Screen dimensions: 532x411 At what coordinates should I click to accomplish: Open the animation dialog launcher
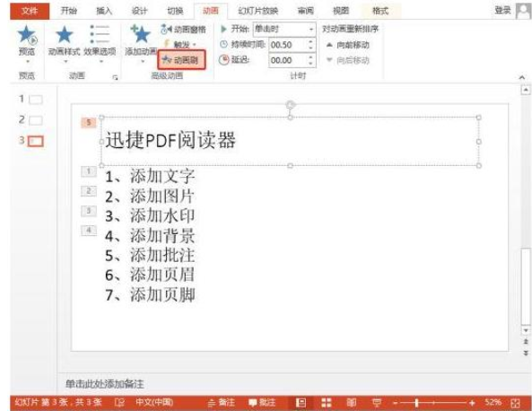click(115, 78)
